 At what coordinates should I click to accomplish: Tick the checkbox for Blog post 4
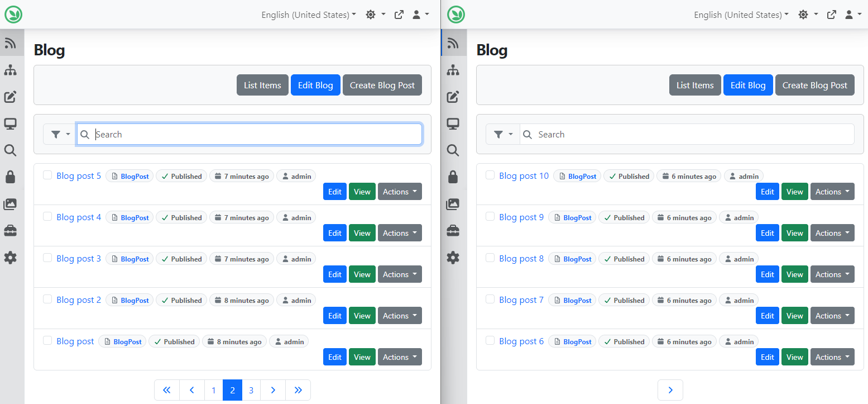[47, 216]
